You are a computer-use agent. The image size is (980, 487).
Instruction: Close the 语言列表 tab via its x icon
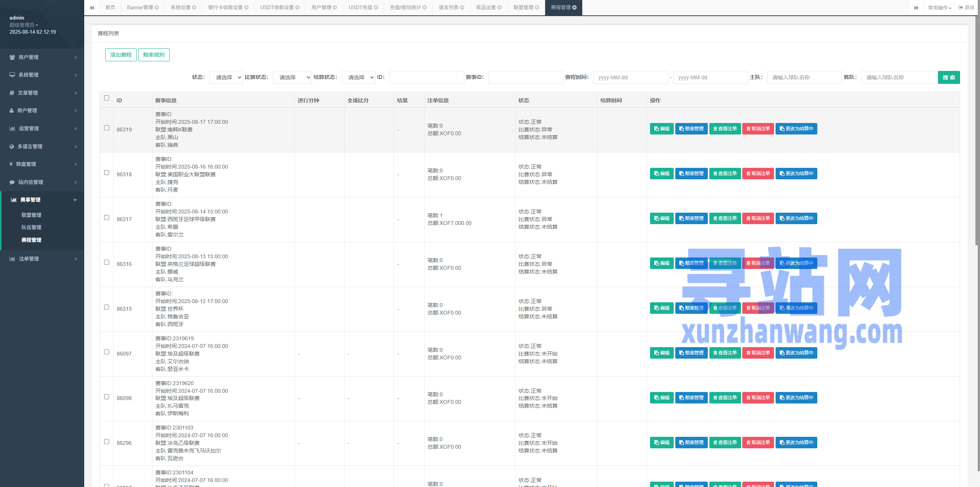point(462,8)
